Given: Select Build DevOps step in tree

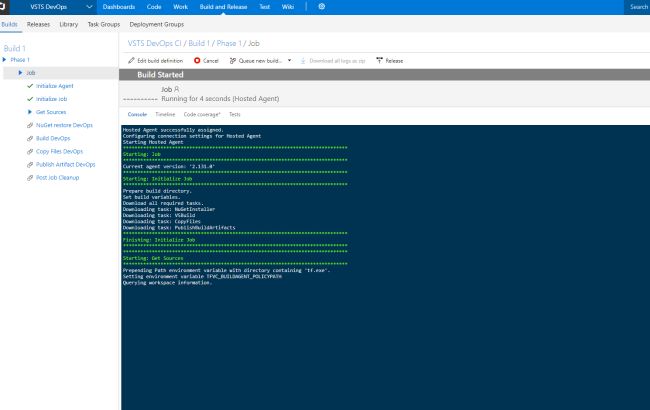Looking at the screenshot, I should (53, 138).
